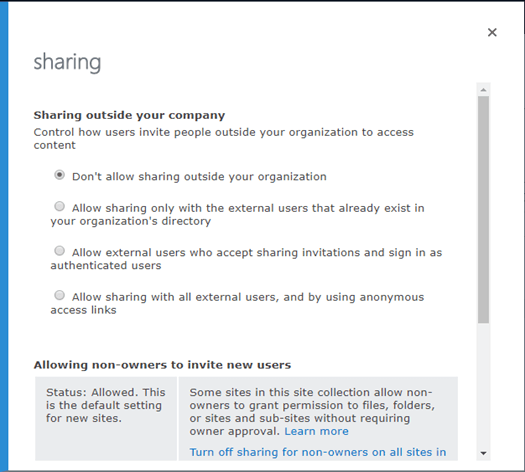Click the "Sharing outside your company" heading
The height and width of the screenshot is (472, 525).
point(129,115)
